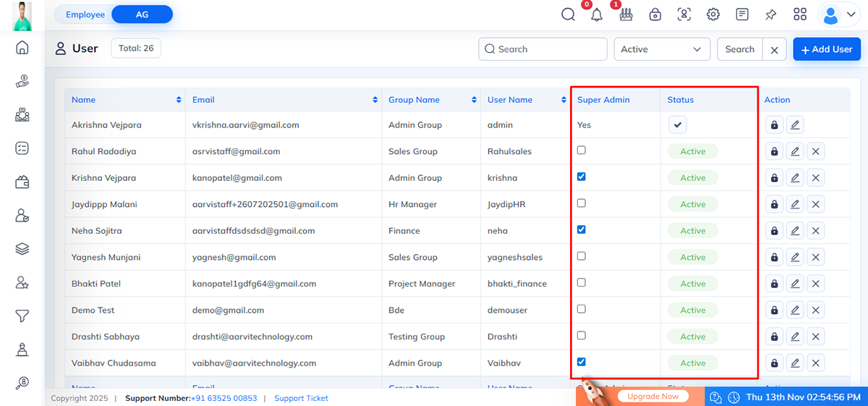Uncheck Super Admin for Vaibhav Chudasama

(x=582, y=362)
